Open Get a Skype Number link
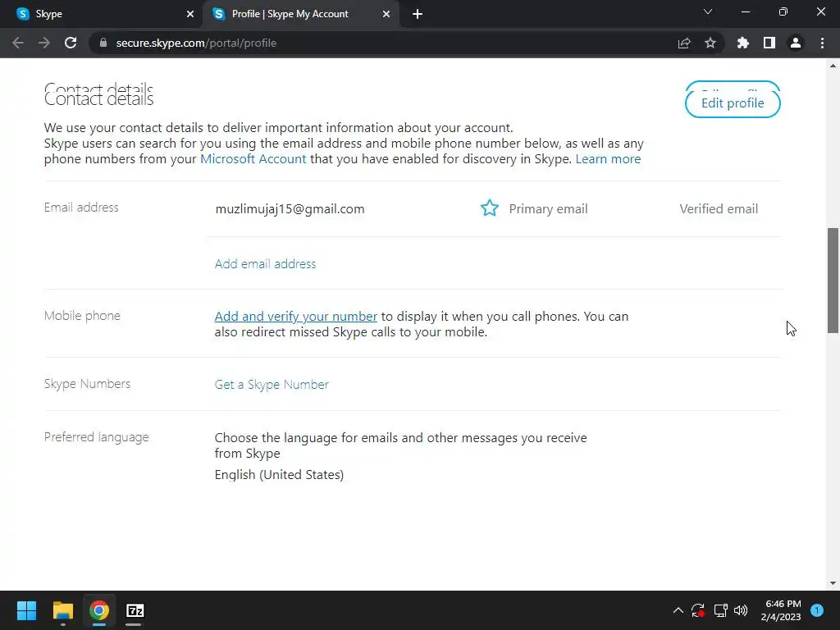 point(272,385)
